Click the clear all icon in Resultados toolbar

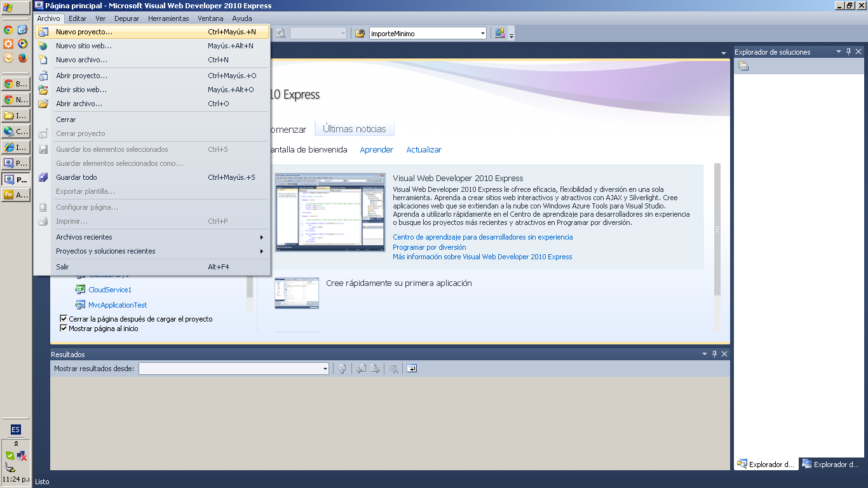[394, 369]
